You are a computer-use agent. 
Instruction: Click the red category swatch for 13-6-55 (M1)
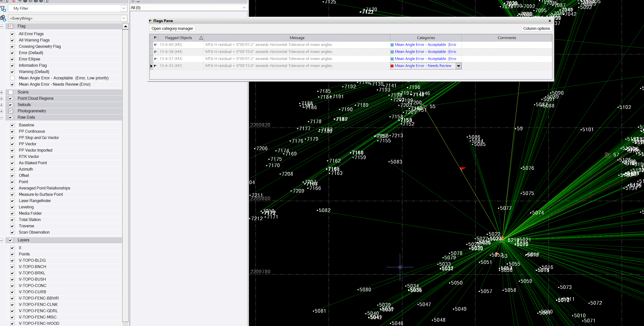point(392,66)
